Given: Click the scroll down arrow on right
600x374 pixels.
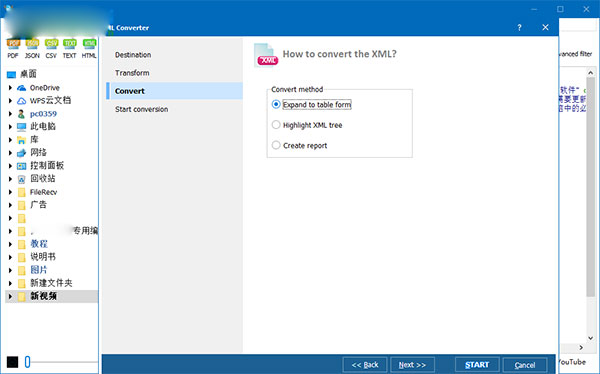Looking at the screenshot, I should tap(590, 338).
